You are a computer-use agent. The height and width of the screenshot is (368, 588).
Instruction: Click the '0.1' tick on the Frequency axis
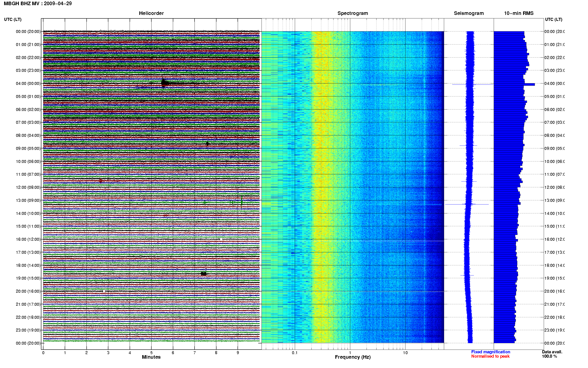click(295, 353)
